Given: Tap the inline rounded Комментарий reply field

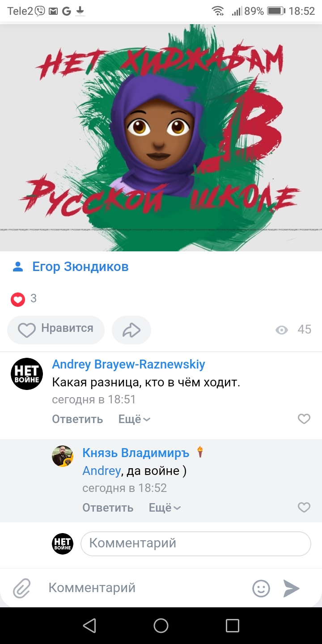Looking at the screenshot, I should click(195, 543).
